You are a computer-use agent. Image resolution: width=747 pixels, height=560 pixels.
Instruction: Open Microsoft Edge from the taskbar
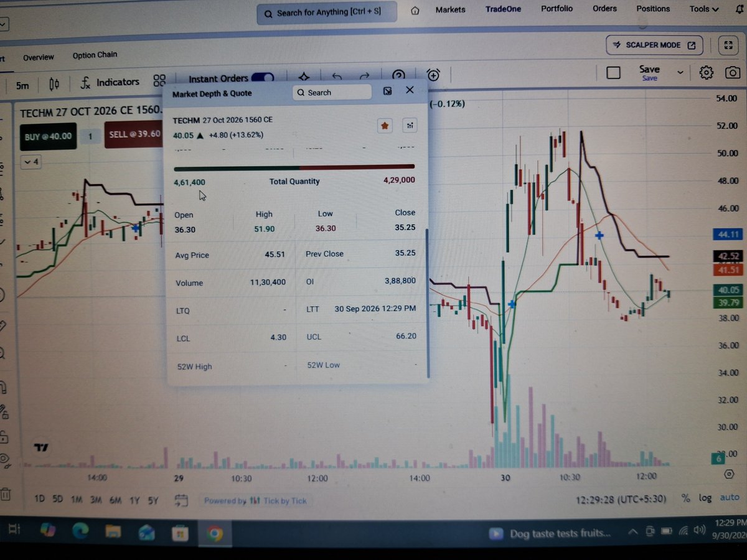pyautogui.click(x=80, y=531)
